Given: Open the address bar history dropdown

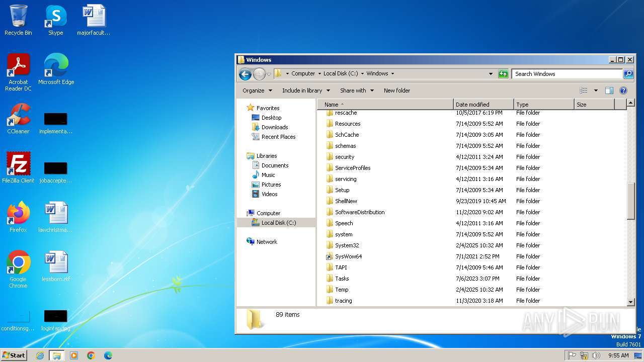Looking at the screenshot, I should [x=491, y=74].
